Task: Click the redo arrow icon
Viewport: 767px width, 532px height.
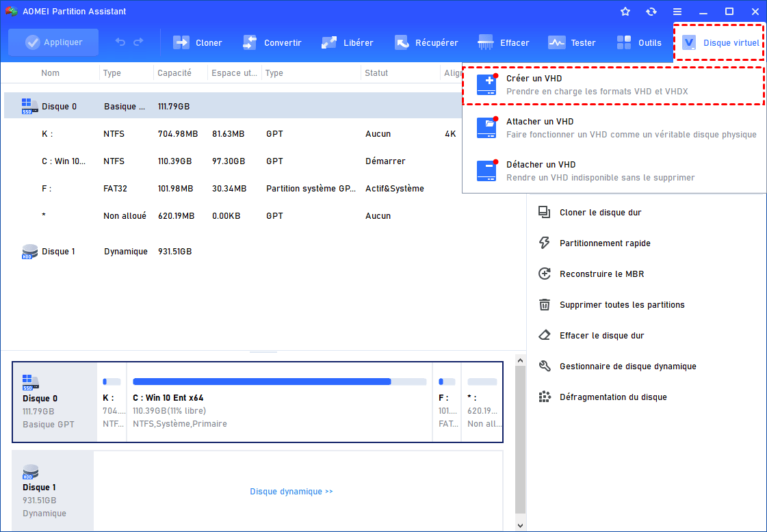Action: point(138,42)
